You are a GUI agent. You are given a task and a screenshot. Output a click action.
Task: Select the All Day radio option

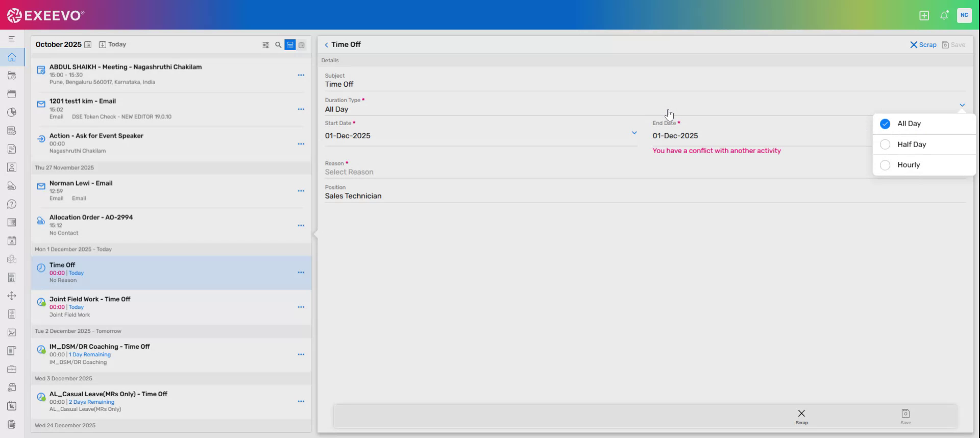pos(885,124)
